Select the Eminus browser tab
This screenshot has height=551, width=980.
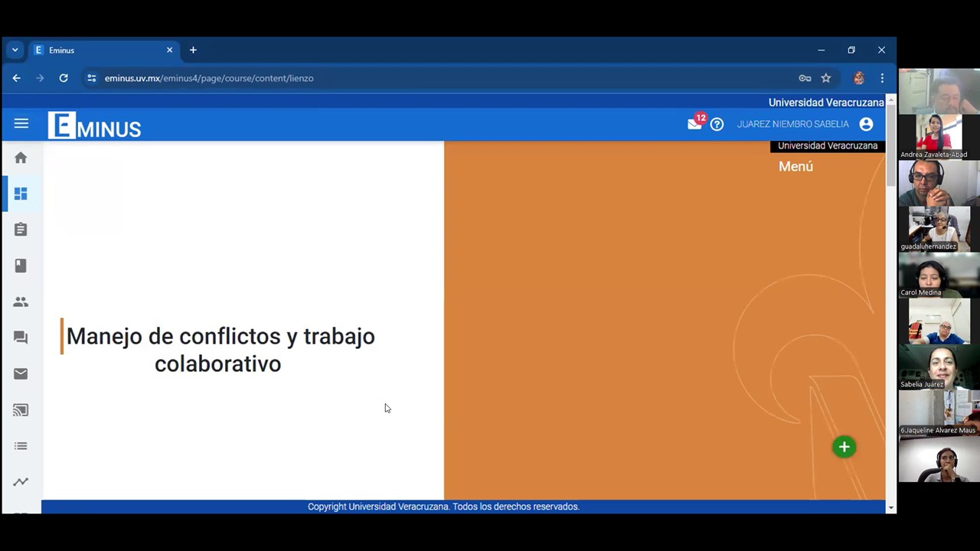[100, 51]
